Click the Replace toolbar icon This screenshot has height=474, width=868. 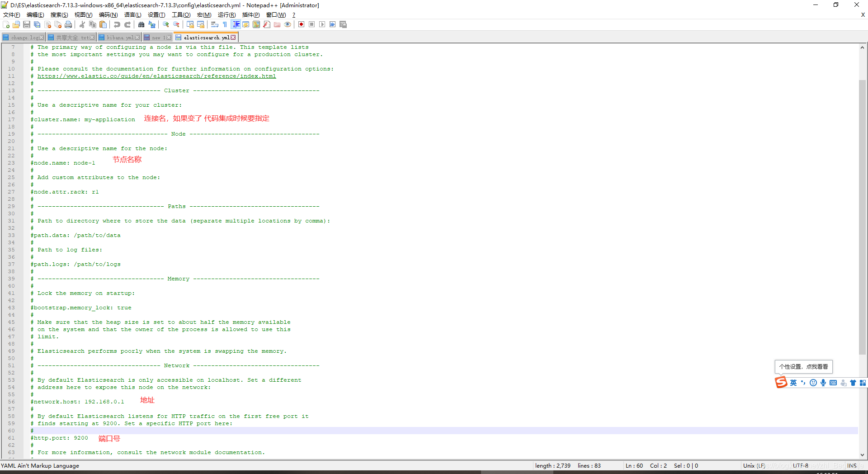point(152,24)
